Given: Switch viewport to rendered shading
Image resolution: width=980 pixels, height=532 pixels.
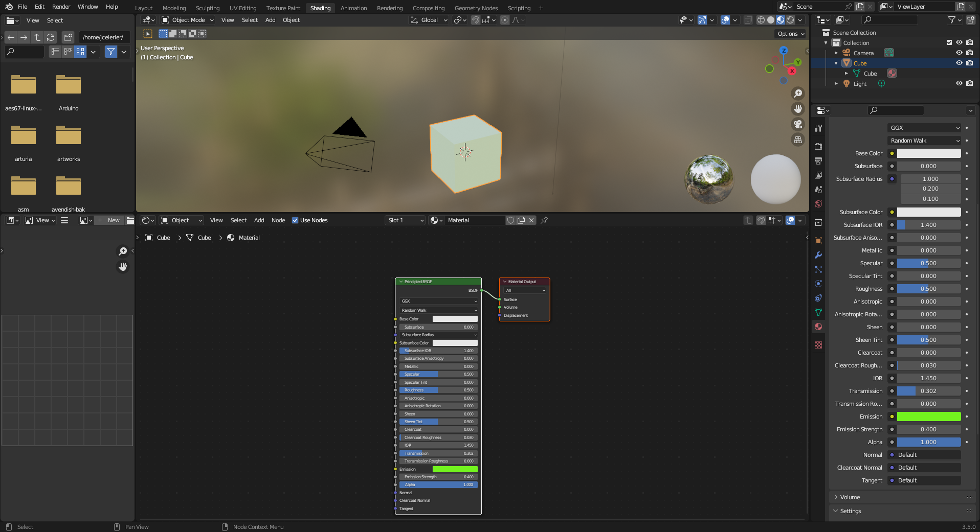Looking at the screenshot, I should tap(790, 20).
